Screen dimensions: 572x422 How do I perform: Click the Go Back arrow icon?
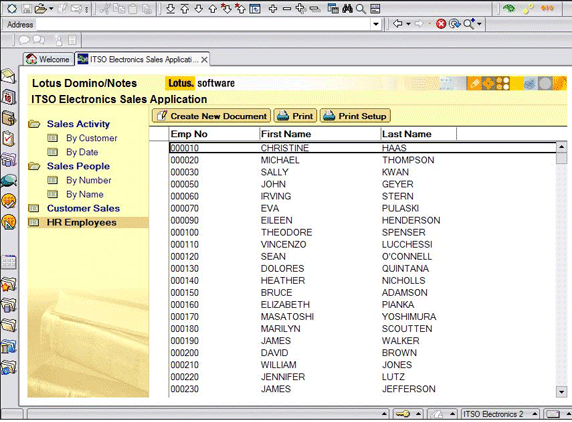coord(398,24)
